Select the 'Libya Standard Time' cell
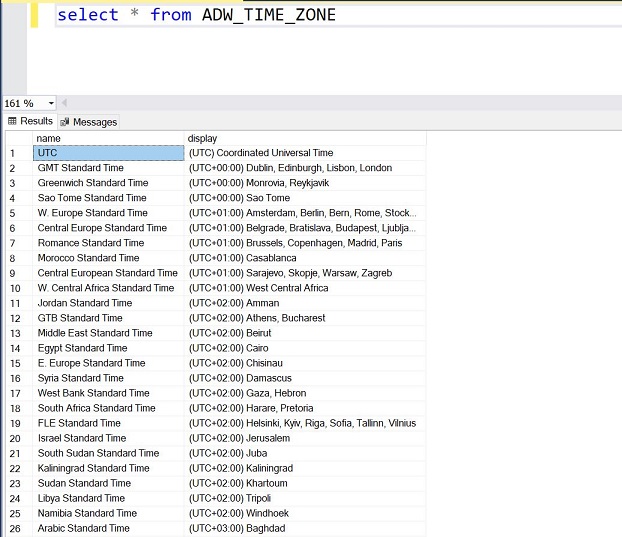 point(109,499)
